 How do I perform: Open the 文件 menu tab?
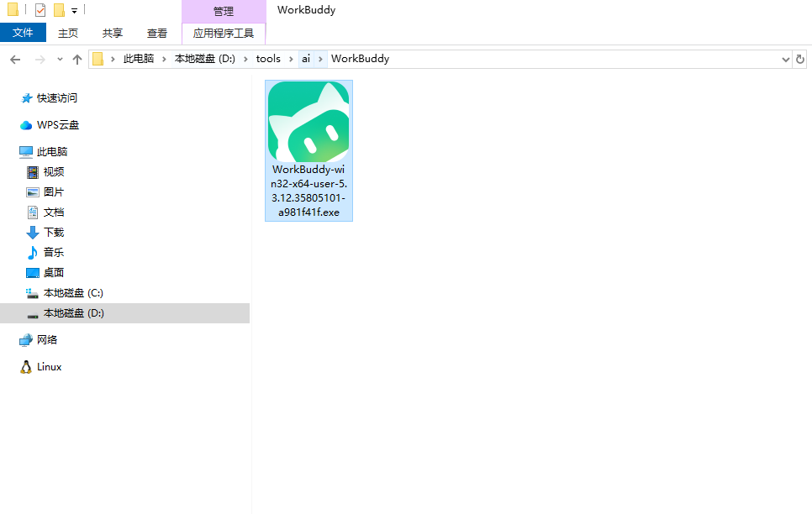[x=23, y=33]
